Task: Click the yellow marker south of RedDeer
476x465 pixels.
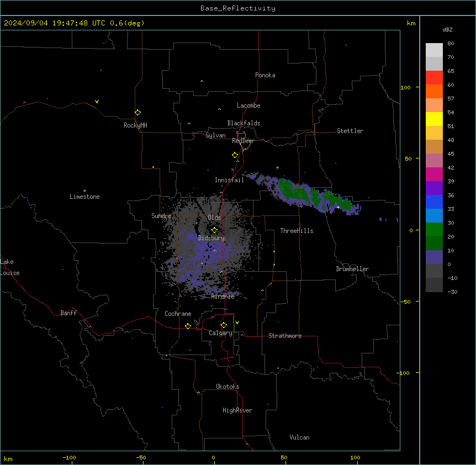Action: (235, 155)
